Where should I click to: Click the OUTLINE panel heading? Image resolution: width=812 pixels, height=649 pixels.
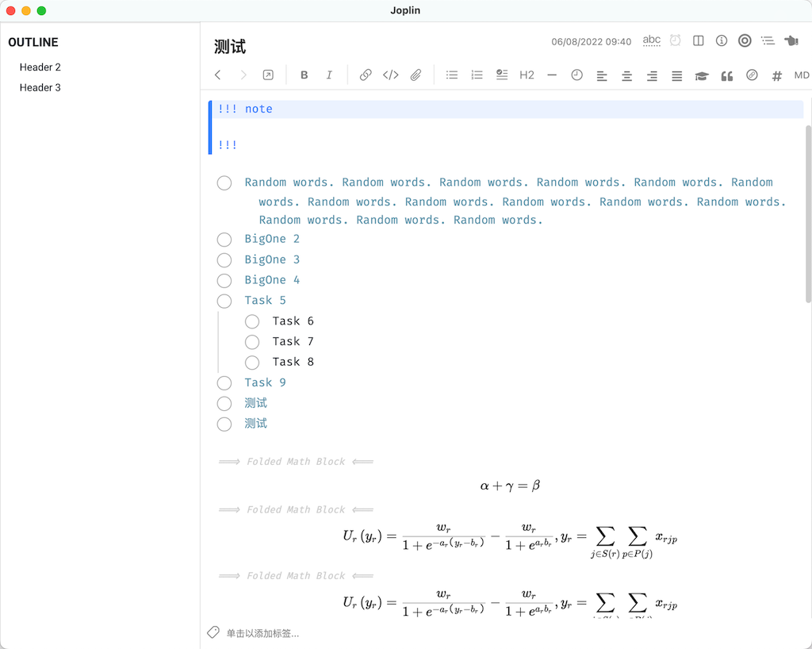(33, 43)
